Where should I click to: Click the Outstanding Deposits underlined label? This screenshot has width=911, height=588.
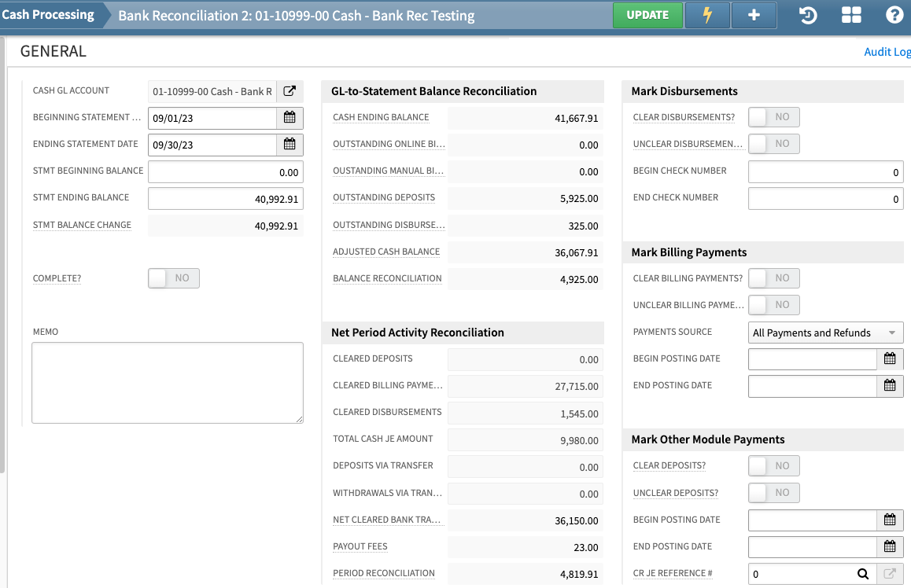click(x=384, y=198)
